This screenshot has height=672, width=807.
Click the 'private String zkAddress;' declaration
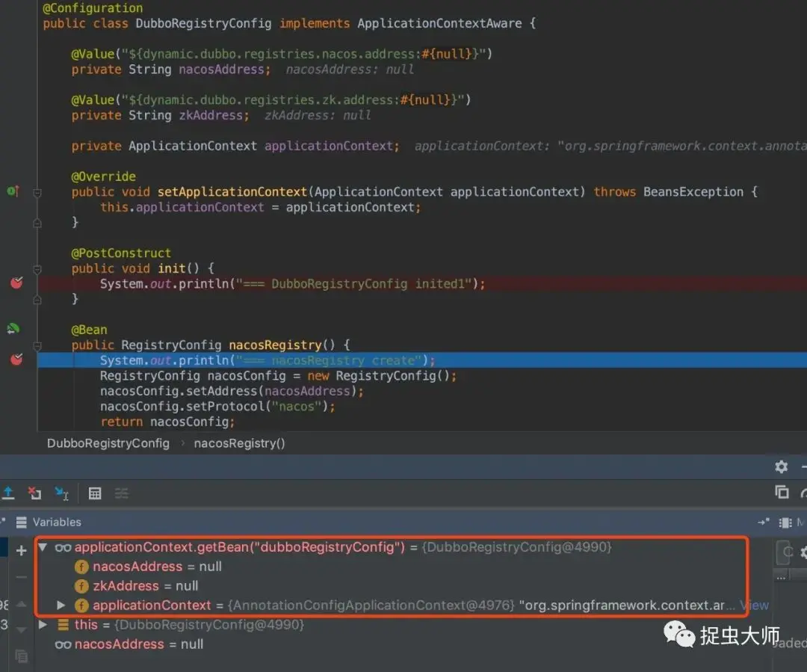click(160, 115)
